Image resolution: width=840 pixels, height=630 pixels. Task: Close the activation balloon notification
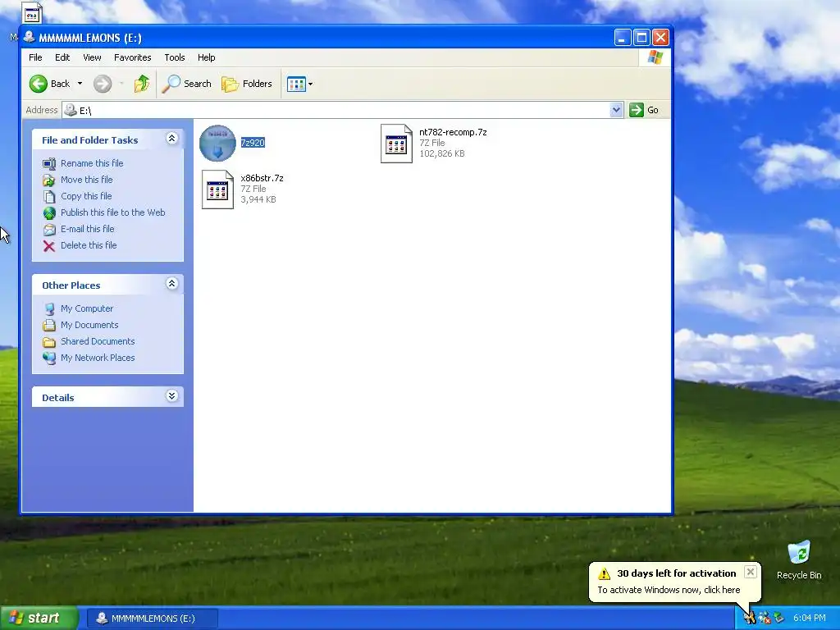coord(751,572)
